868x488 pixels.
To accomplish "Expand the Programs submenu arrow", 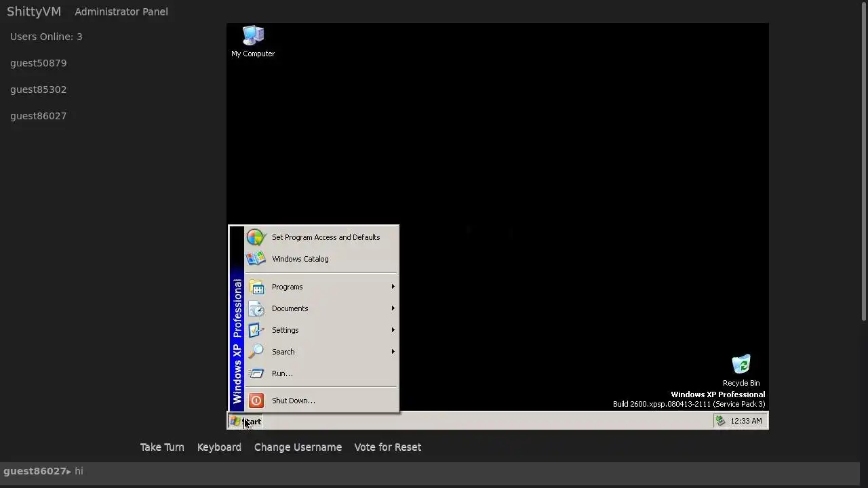I will tap(393, 287).
